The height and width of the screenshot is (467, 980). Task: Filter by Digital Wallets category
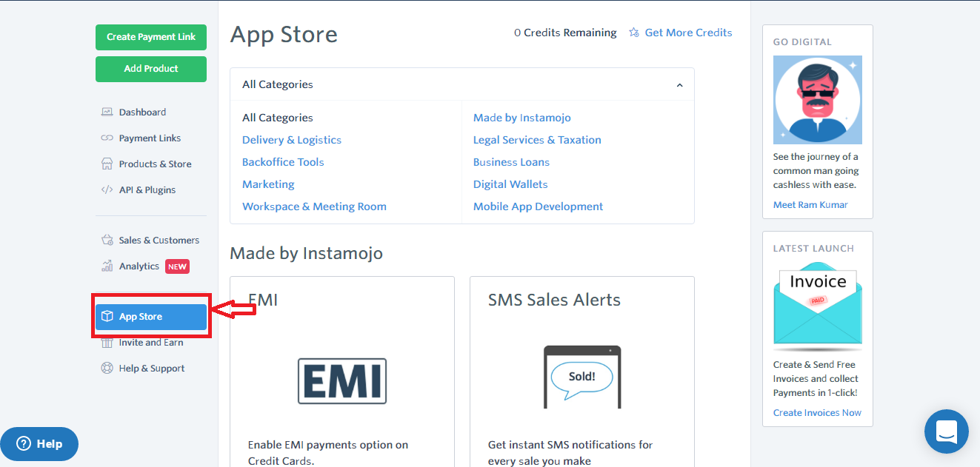coord(510,184)
